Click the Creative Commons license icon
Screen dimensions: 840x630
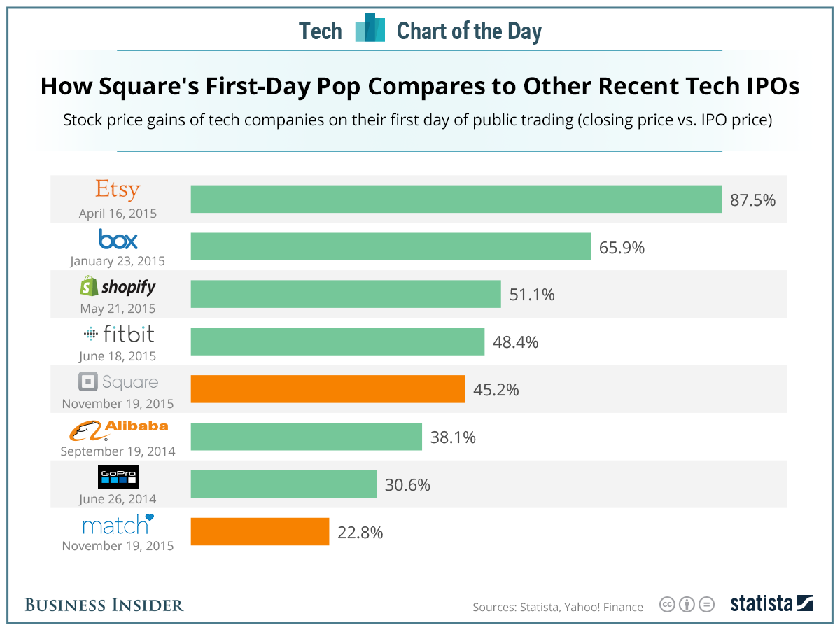[x=686, y=605]
